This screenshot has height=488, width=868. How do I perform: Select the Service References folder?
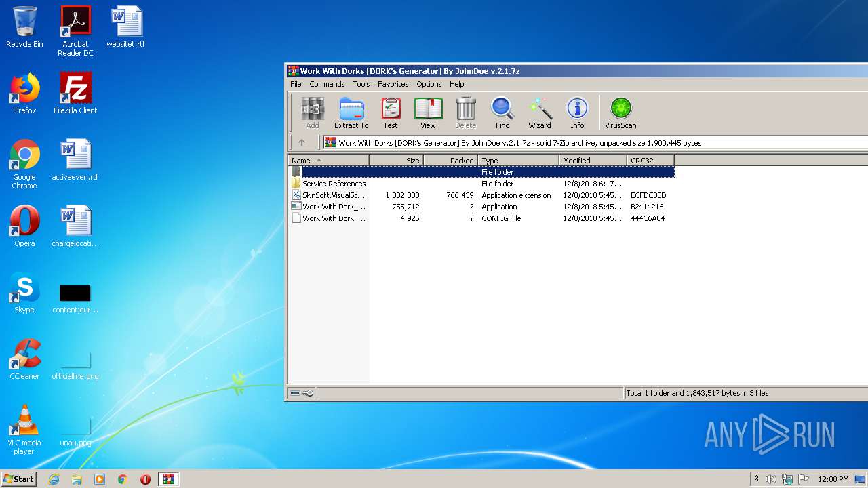pyautogui.click(x=481, y=184)
